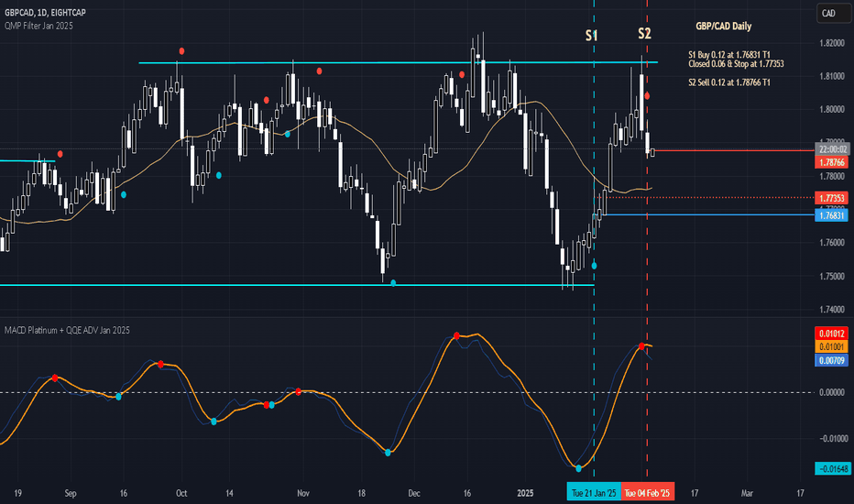854x504 pixels.
Task: Select the S2 text label above the red line
Action: (x=644, y=33)
